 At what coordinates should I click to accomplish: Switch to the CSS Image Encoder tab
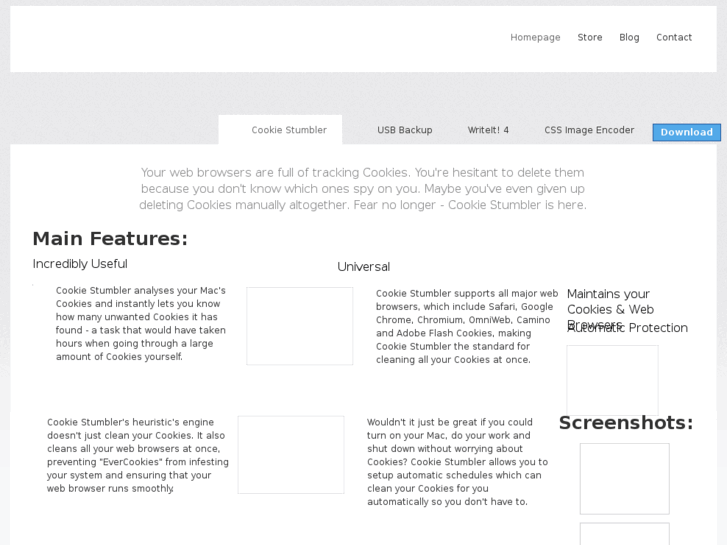click(589, 130)
